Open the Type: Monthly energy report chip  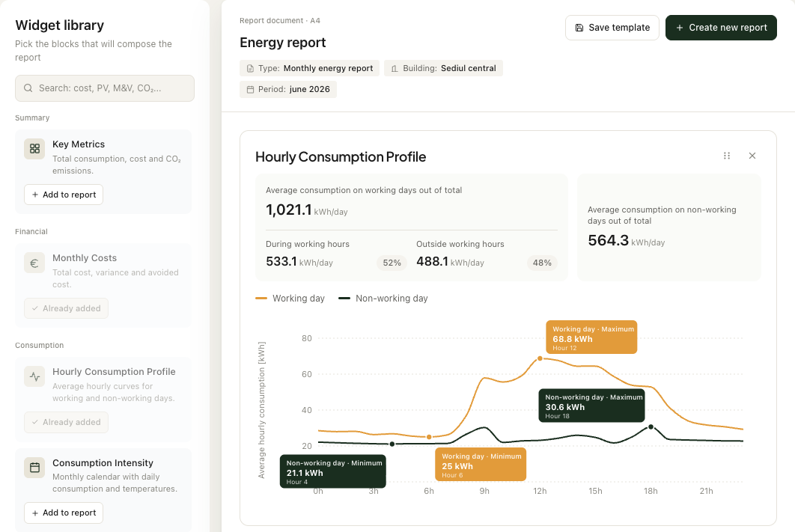pyautogui.click(x=309, y=68)
